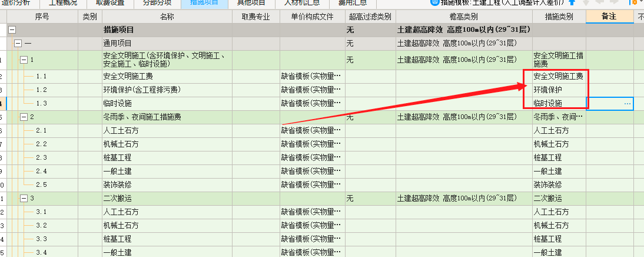This screenshot has width=644, height=257.
Task: Click 缺省模板 cell in row 1.1
Action: click(x=313, y=77)
